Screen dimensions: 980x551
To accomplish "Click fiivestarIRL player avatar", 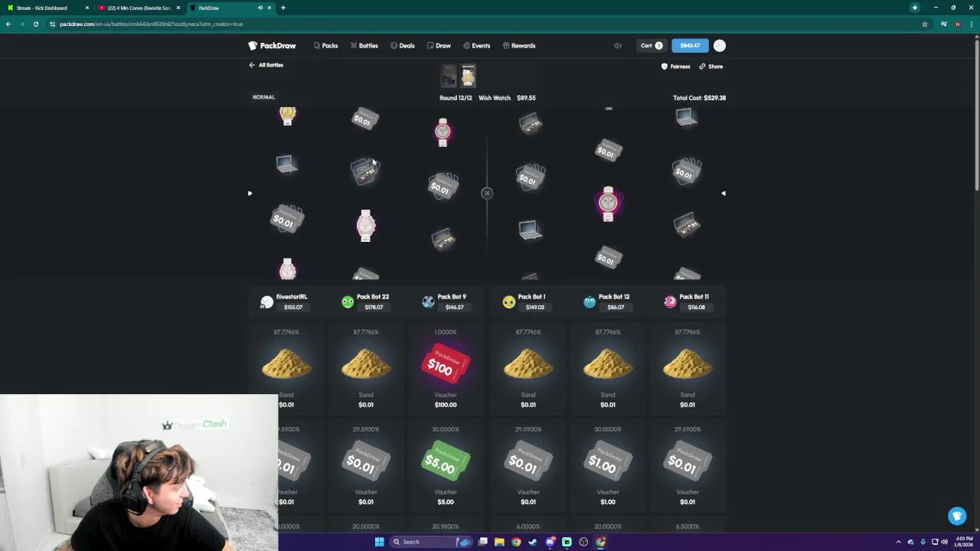I will coord(266,302).
